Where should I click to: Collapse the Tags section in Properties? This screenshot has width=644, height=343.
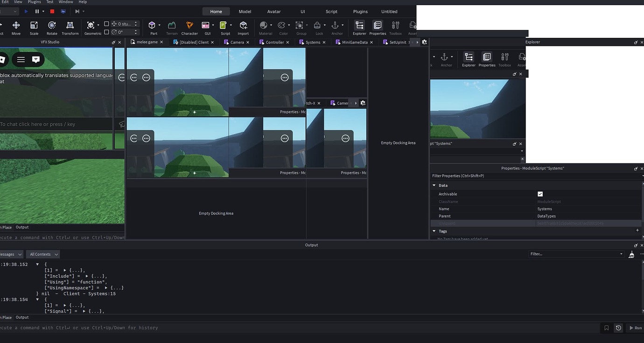pyautogui.click(x=434, y=231)
